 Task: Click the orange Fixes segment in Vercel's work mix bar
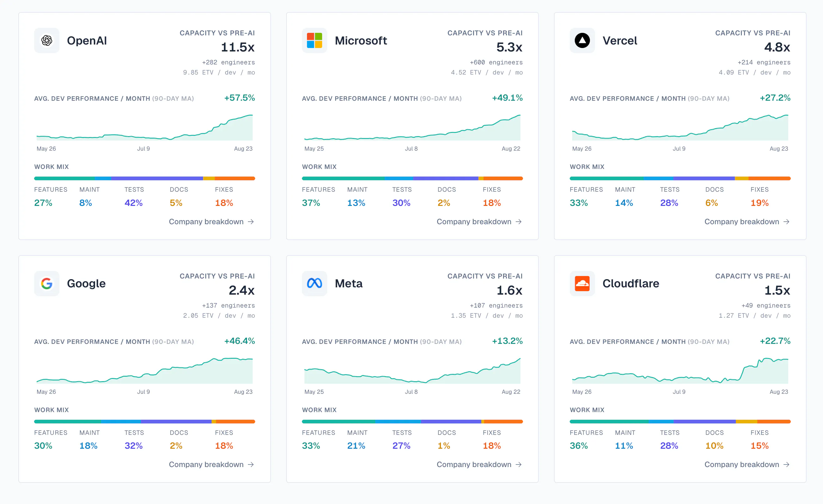(770, 178)
